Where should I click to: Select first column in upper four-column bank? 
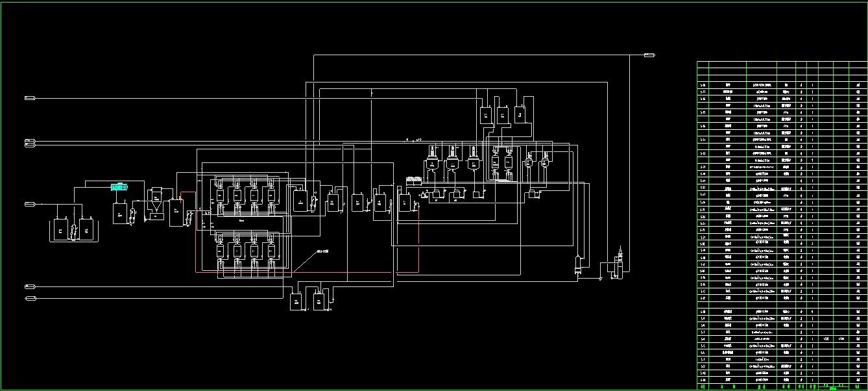(219, 192)
